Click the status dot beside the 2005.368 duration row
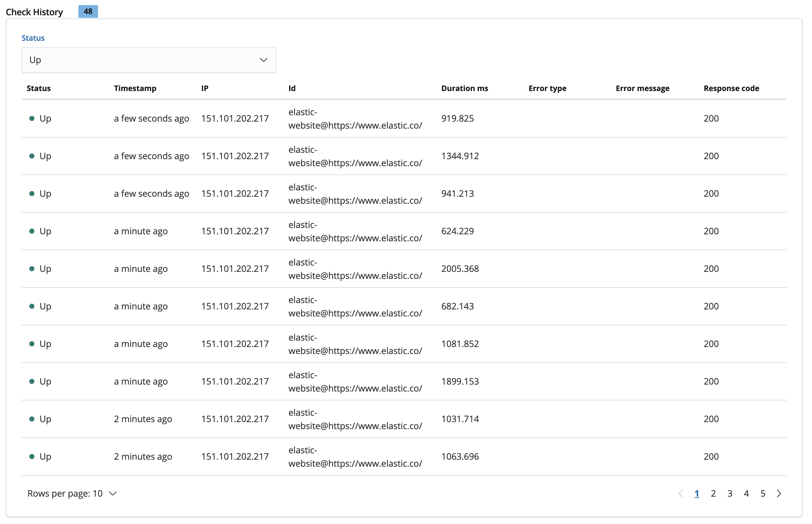This screenshot has width=812, height=524. pos(32,269)
